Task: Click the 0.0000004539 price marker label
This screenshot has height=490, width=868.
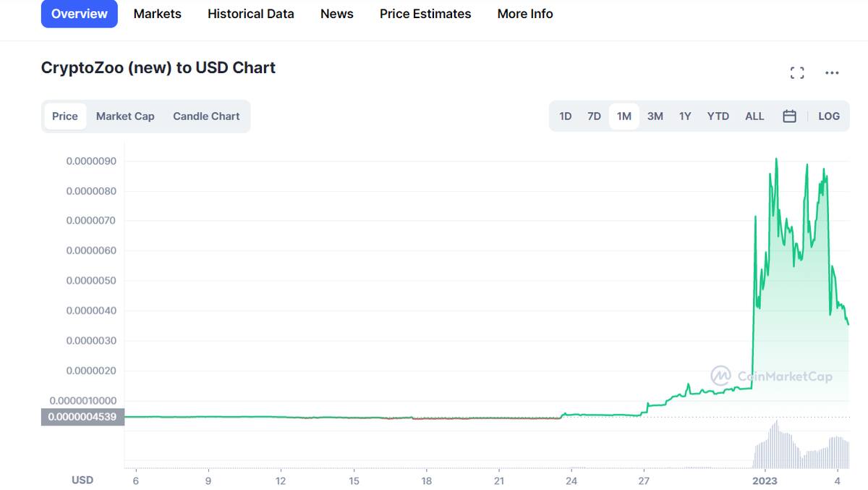Action: [x=83, y=417]
